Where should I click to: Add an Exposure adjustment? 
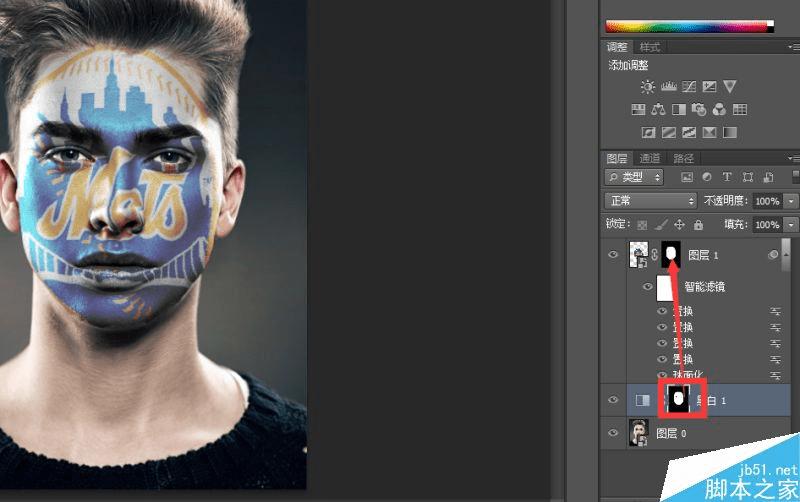pyautogui.click(x=709, y=87)
